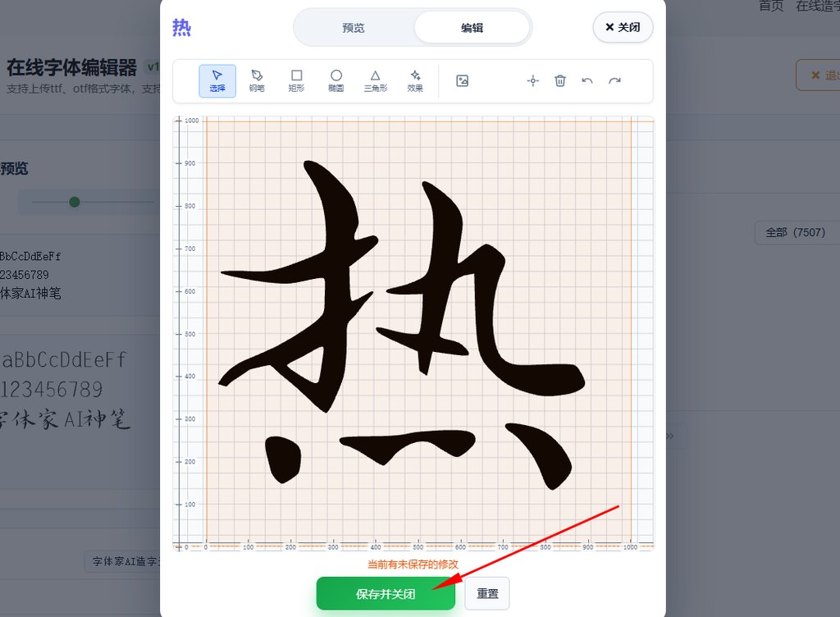Select the 钢笔 pen tool
This screenshot has height=617, width=840.
[257, 81]
